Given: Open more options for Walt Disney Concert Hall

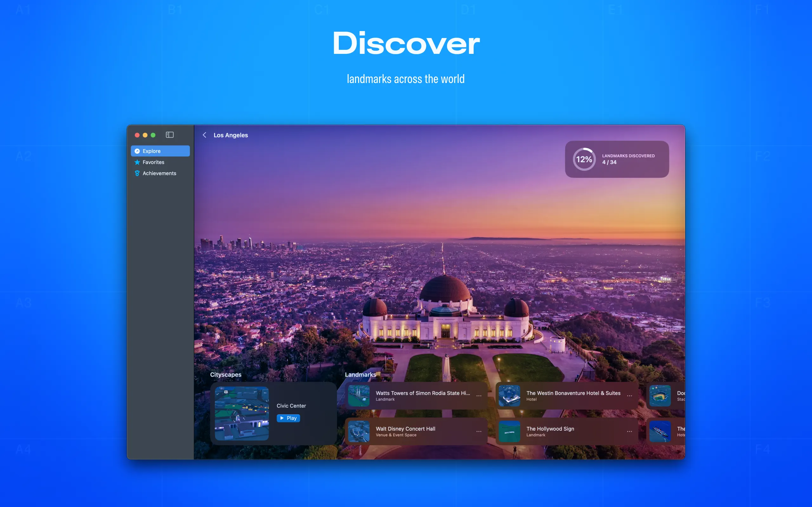Looking at the screenshot, I should tap(479, 431).
